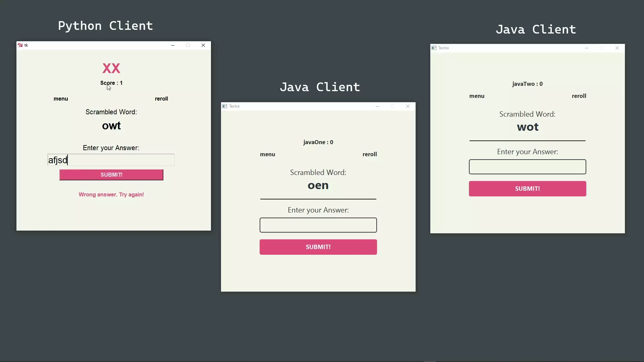Reroll the scrambled word wot
Viewport: 644px width, 362px height.
[x=579, y=96]
